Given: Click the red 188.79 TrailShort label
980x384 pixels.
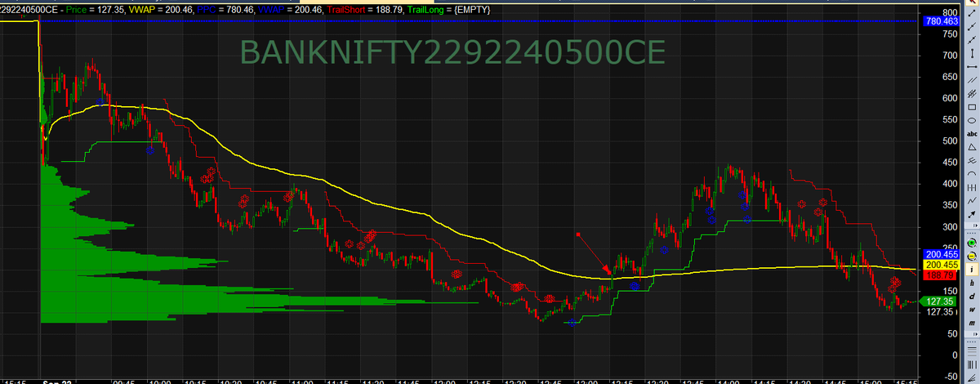Looking at the screenshot, I should (939, 276).
